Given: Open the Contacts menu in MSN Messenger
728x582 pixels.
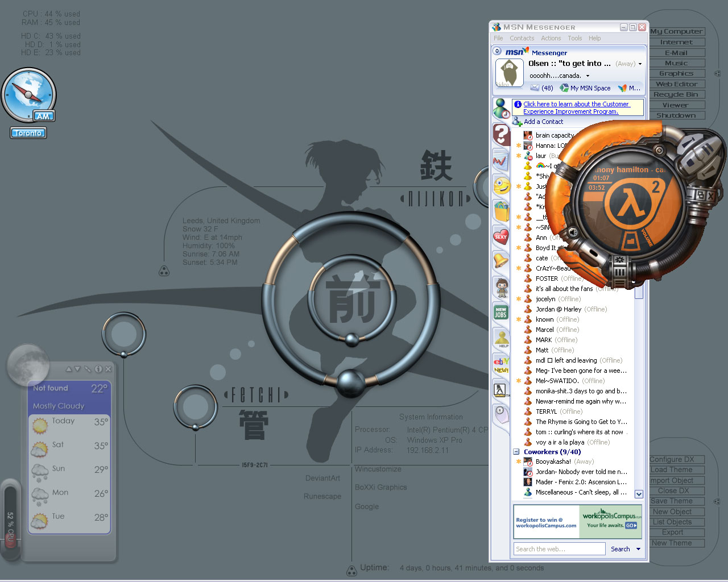Looking at the screenshot, I should pyautogui.click(x=522, y=38).
